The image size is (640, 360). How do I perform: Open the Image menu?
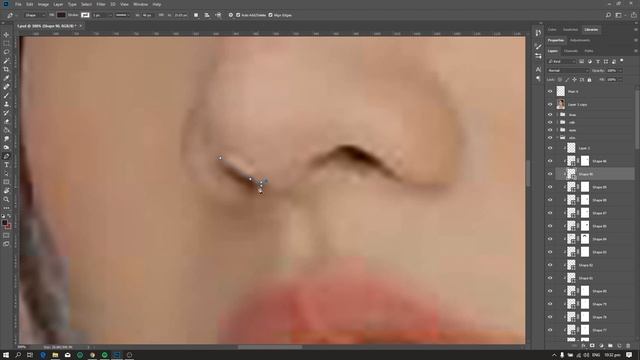(x=43, y=4)
